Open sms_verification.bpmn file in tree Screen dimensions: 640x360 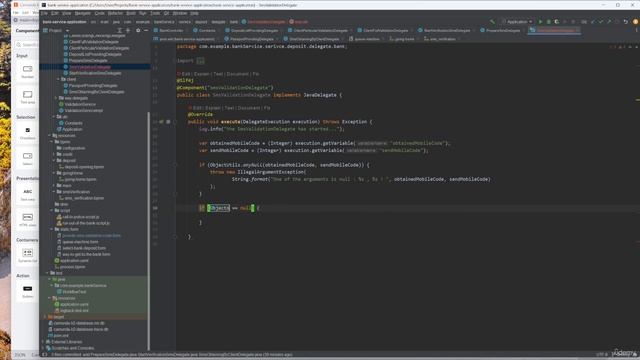[x=84, y=198]
